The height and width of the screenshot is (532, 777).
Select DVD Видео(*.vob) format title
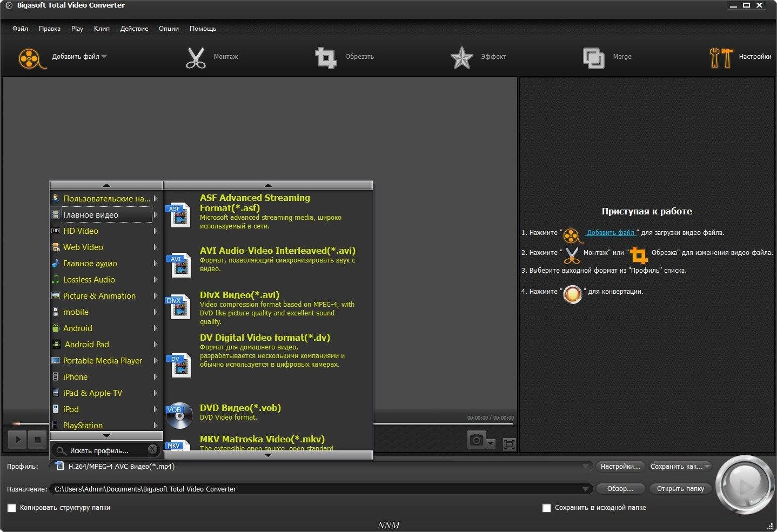240,408
